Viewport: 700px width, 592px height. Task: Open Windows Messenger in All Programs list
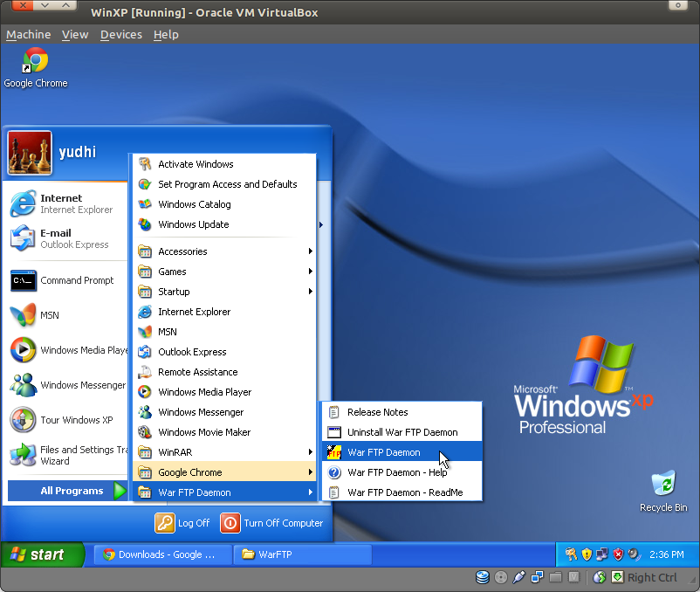tap(224, 412)
